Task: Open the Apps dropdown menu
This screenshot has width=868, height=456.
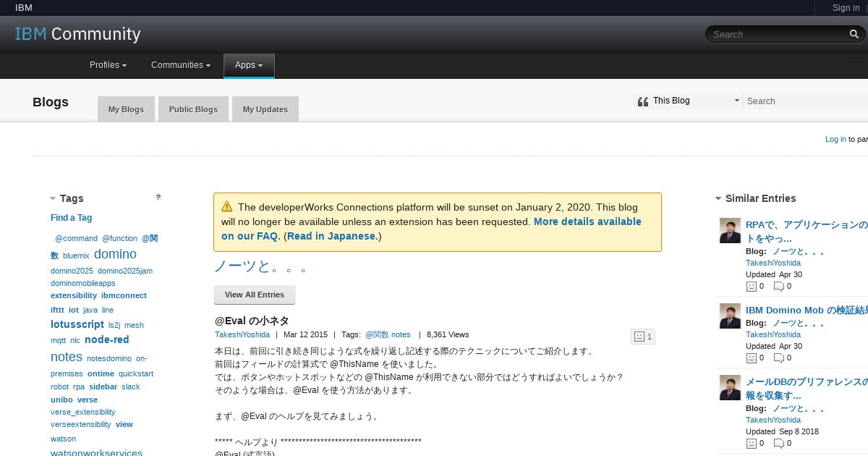Action: pyautogui.click(x=249, y=65)
